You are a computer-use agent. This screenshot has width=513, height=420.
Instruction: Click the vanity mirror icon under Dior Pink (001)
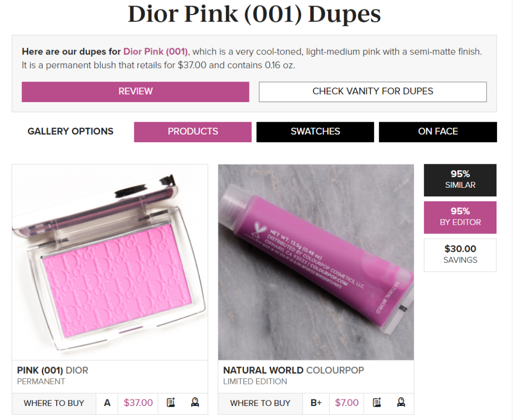tap(195, 402)
